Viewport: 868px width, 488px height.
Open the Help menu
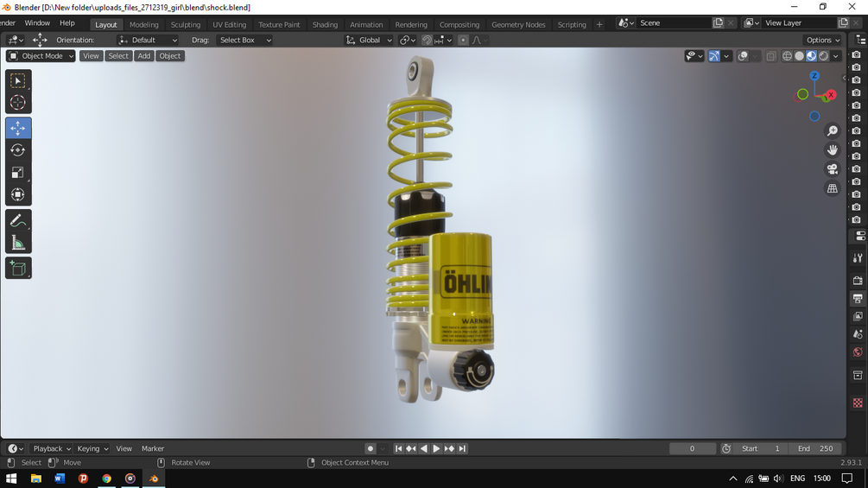click(67, 23)
